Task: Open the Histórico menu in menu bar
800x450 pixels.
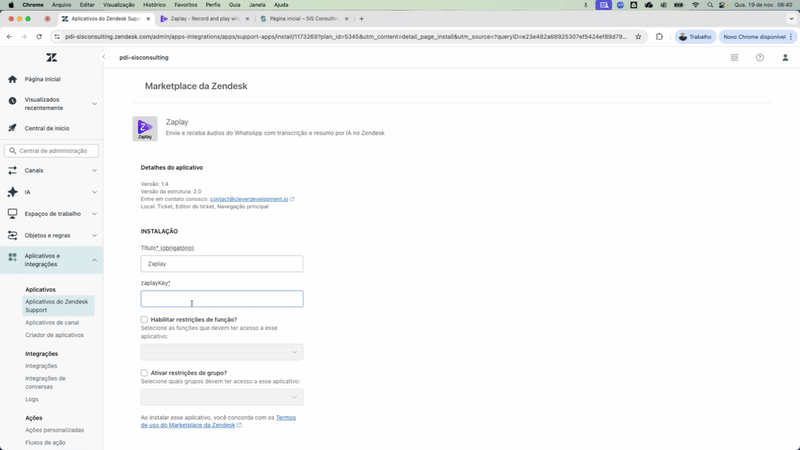Action: pos(154,5)
